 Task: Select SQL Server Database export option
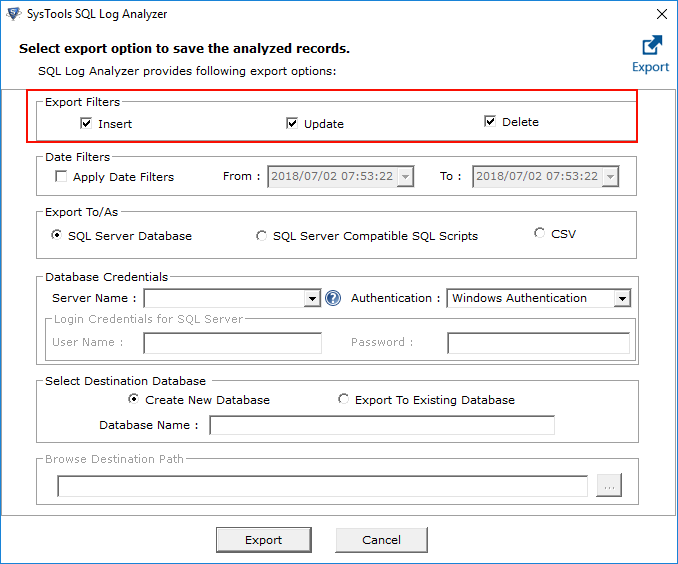pos(56,236)
